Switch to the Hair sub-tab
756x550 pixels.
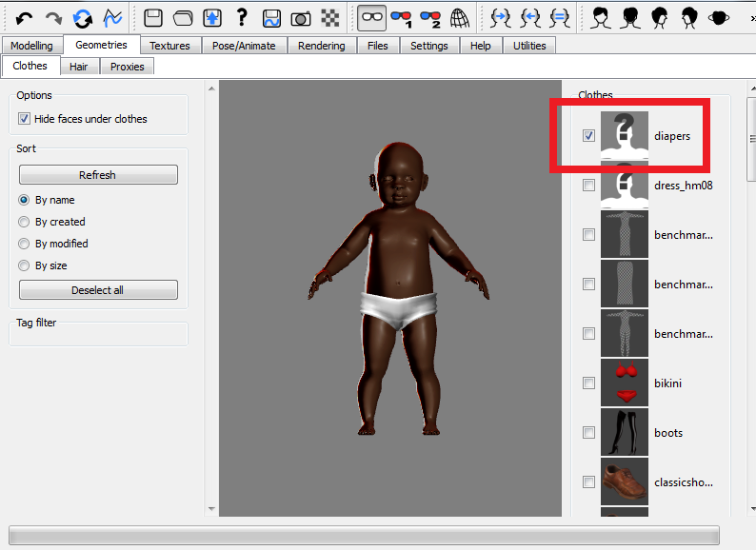[x=79, y=67]
